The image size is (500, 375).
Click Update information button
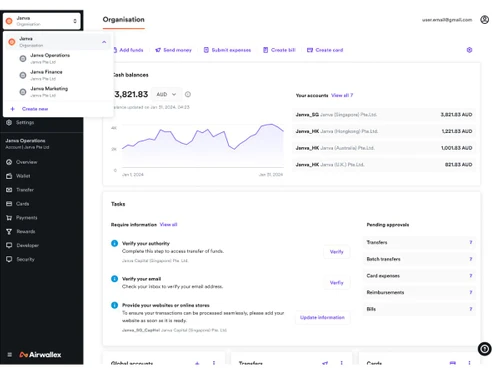pyautogui.click(x=322, y=317)
